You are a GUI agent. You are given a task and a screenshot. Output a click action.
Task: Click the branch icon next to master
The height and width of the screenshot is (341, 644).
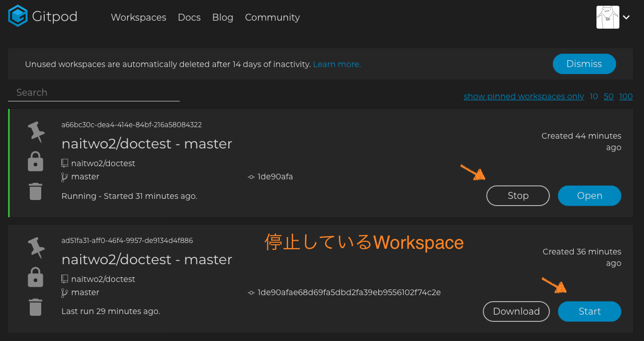coord(64,177)
